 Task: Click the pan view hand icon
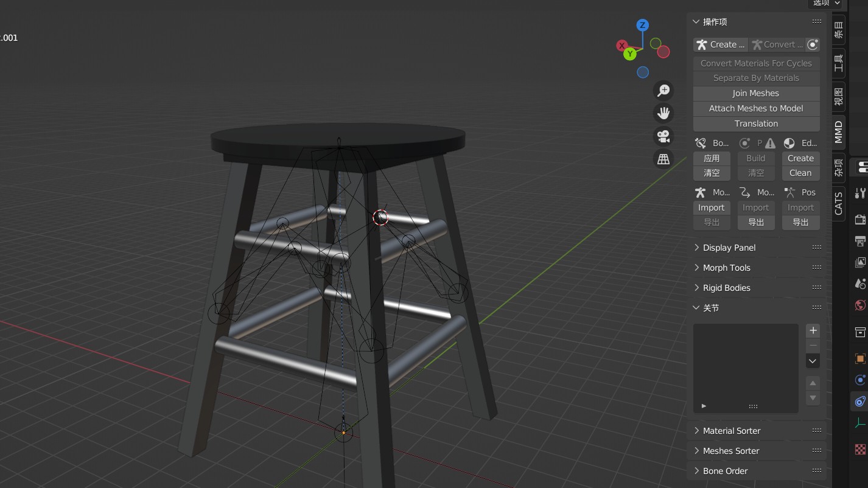(663, 113)
